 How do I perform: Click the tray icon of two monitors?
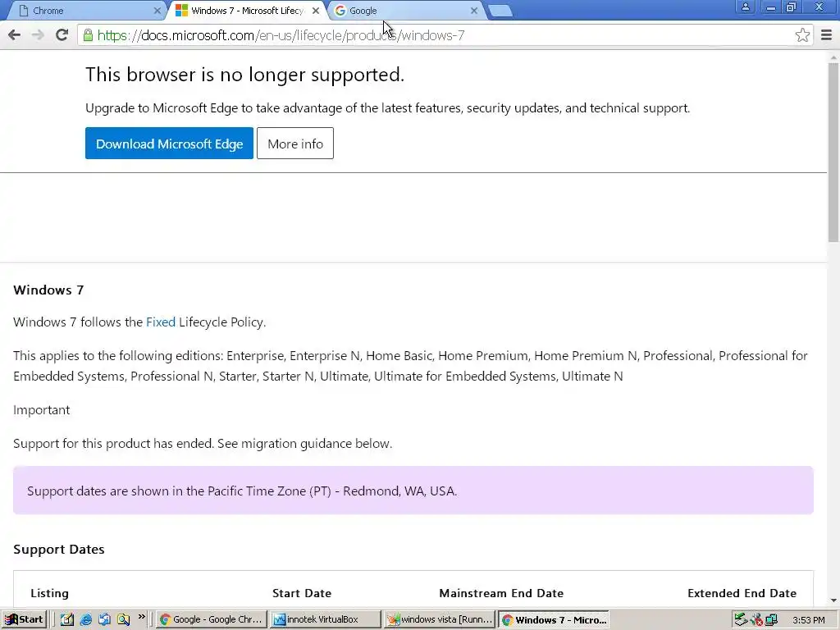click(771, 620)
